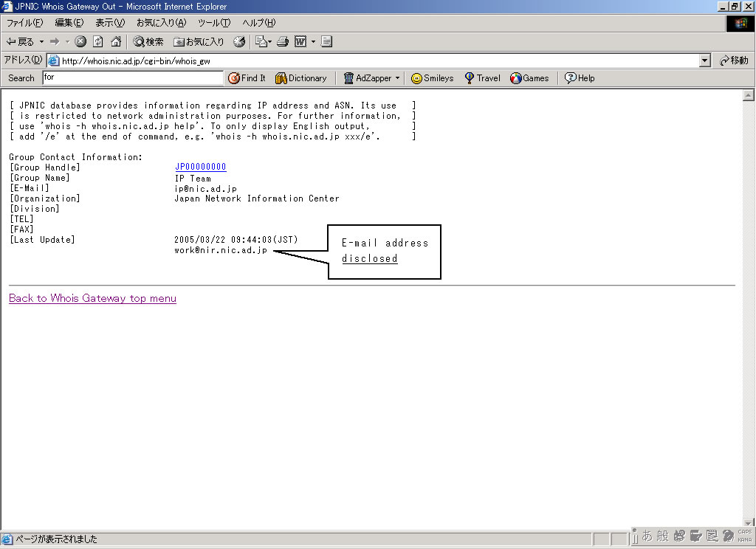756x549 pixels.
Task: Click the IME pad icon
Action: [x=679, y=536]
